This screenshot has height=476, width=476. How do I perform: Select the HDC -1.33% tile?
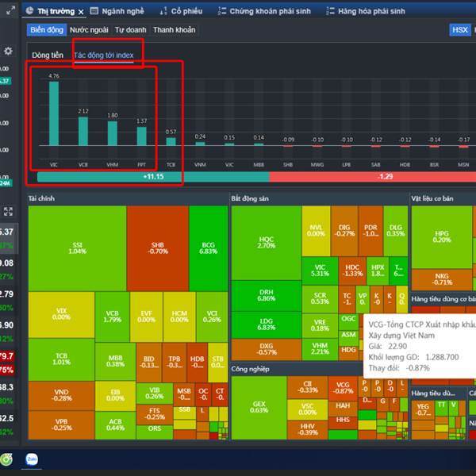point(352,271)
